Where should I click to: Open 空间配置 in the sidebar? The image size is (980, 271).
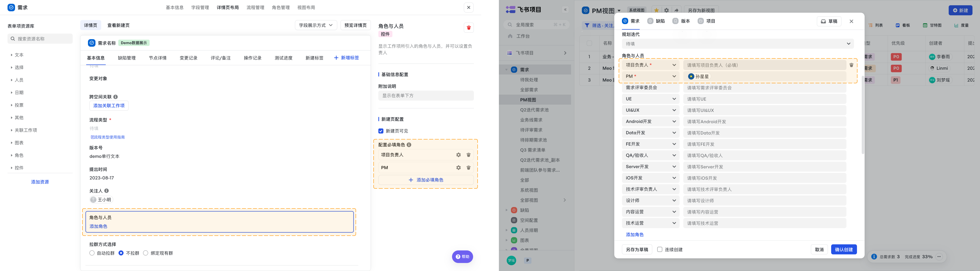(x=529, y=220)
